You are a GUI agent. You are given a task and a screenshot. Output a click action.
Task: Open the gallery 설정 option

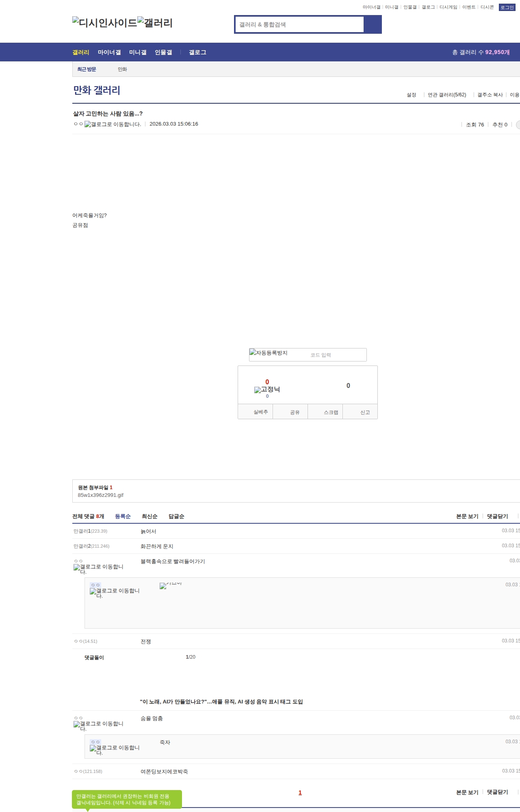tap(412, 95)
